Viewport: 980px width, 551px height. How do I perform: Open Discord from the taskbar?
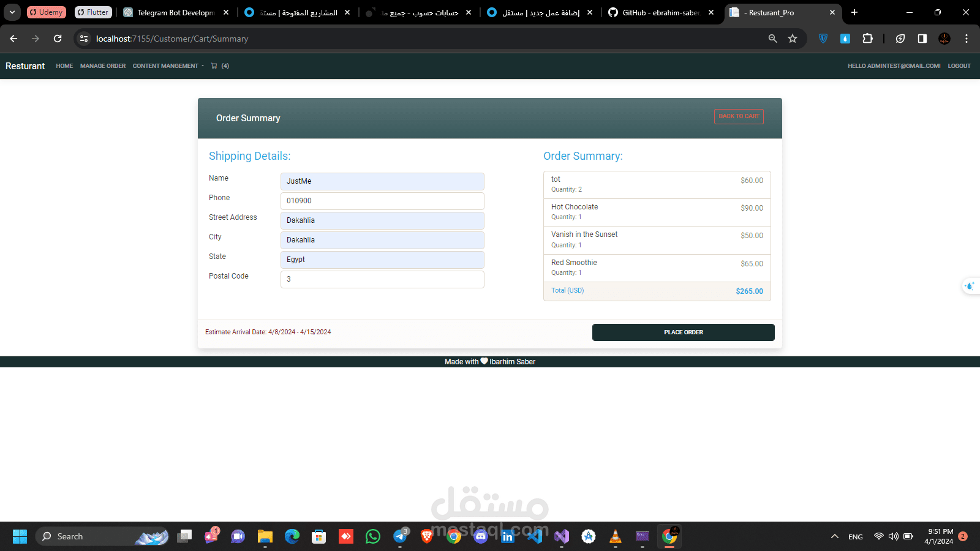click(x=481, y=536)
